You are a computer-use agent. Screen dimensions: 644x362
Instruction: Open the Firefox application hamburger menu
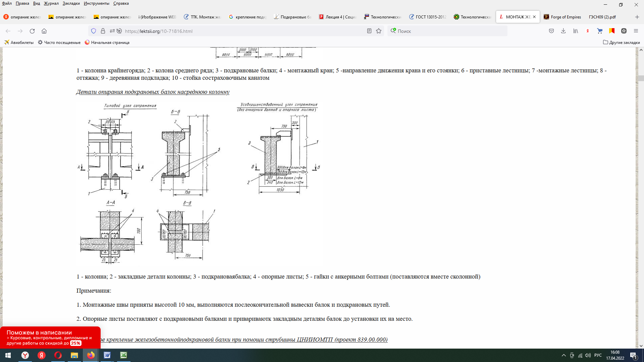636,31
